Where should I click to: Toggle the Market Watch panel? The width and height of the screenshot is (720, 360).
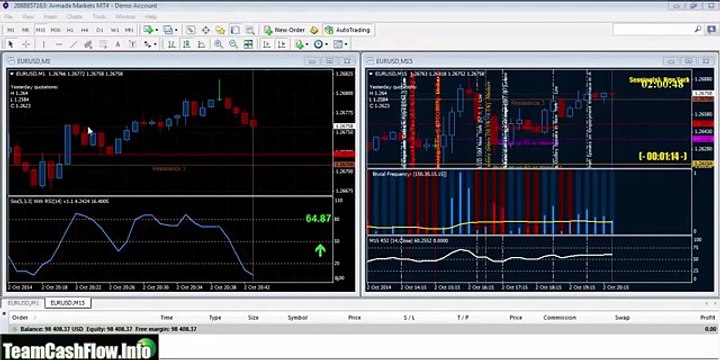coord(190,30)
